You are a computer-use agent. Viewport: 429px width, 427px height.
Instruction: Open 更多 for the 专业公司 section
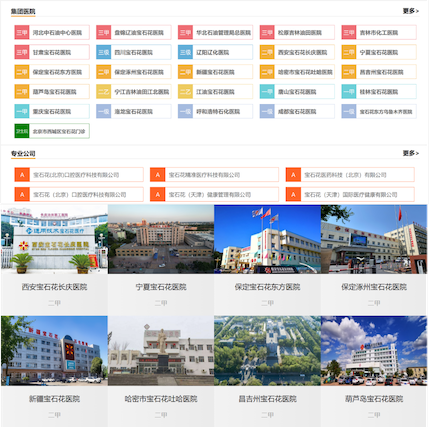tap(411, 153)
